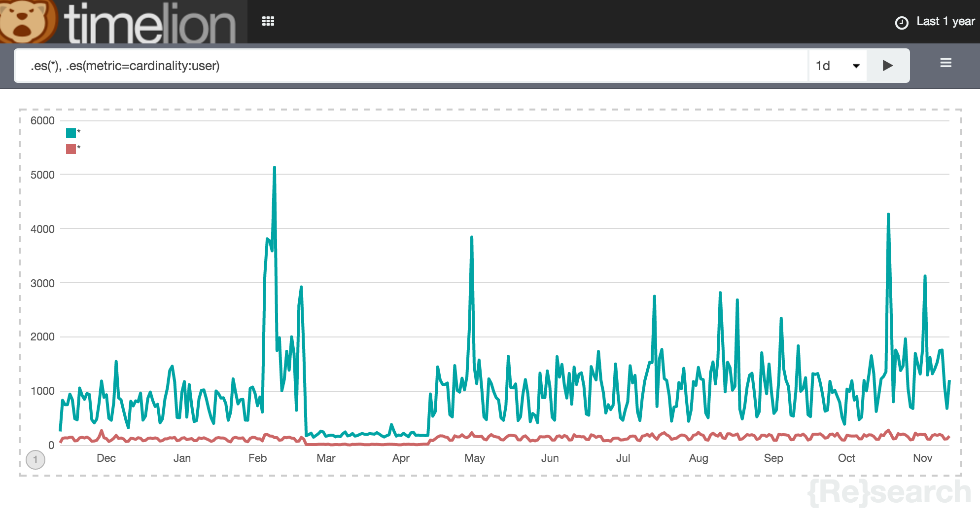Click the Jul label on the x-axis
The width and height of the screenshot is (980, 522).
click(x=623, y=458)
